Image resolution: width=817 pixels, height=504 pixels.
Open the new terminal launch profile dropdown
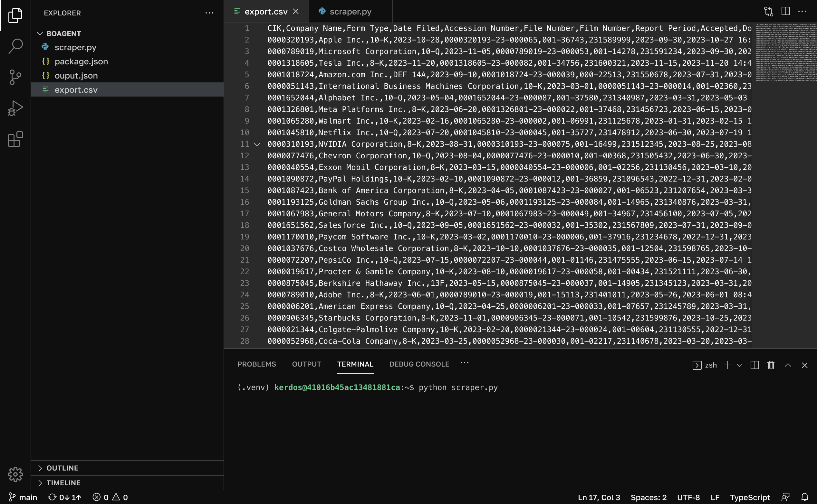coord(740,365)
